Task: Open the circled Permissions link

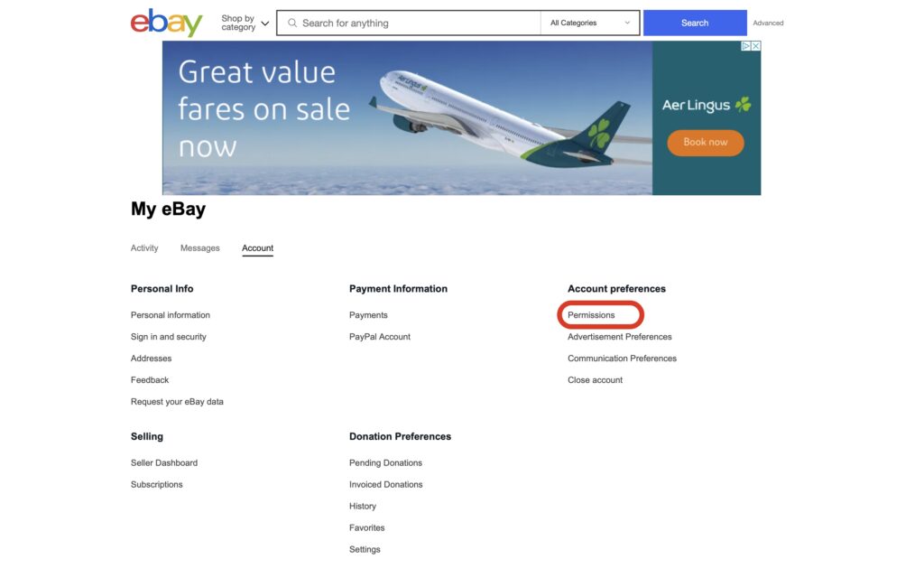Action: coord(591,314)
